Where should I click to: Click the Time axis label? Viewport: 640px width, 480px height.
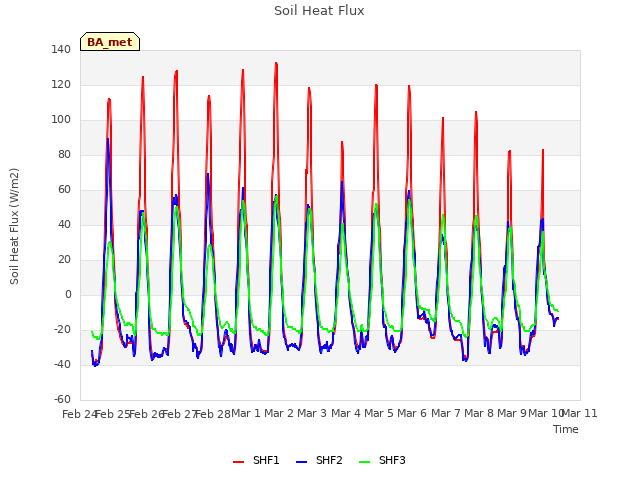tap(566, 429)
